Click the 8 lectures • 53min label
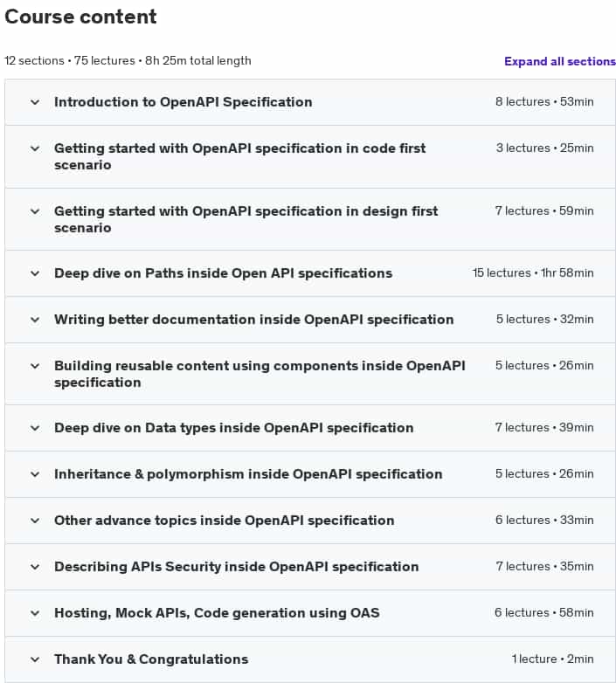This screenshot has height=683, width=616. point(544,101)
